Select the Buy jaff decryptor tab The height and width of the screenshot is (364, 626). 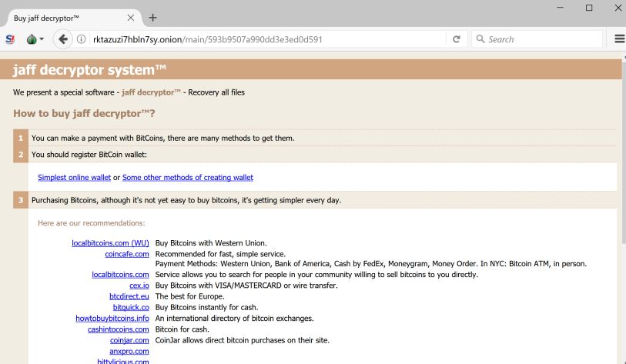tap(74, 18)
